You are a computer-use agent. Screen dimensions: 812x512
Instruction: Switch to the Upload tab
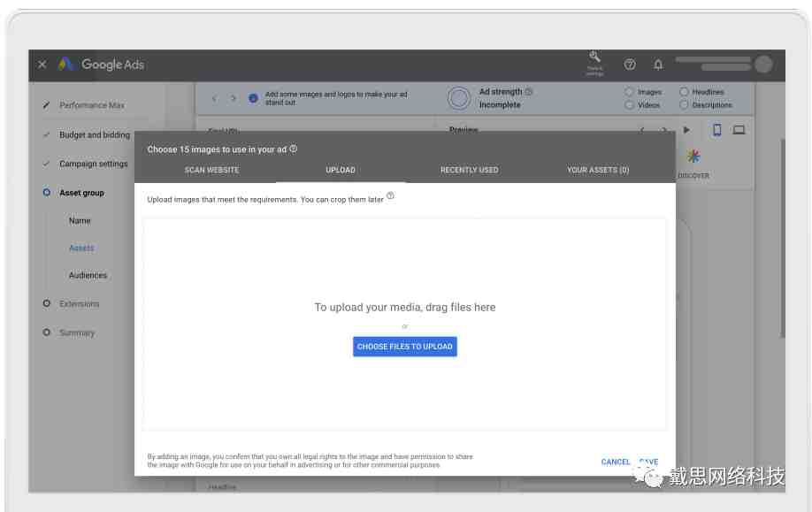tap(341, 170)
